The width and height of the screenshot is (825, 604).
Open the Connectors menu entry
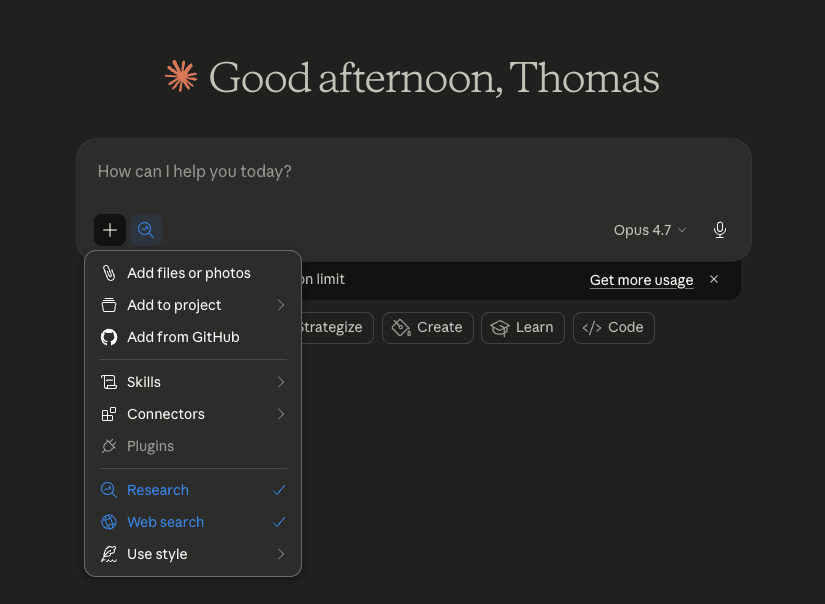click(193, 414)
